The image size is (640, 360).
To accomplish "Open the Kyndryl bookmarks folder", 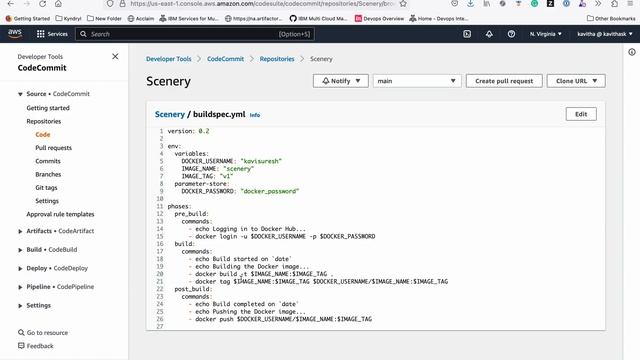I will 69,18.
